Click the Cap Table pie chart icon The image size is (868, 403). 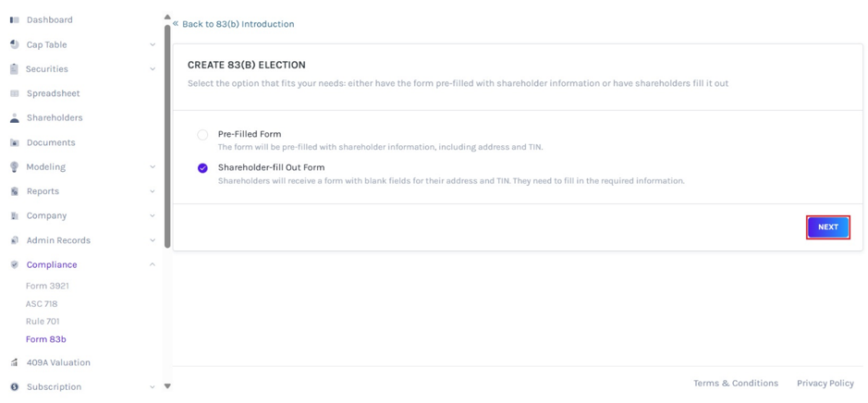[15, 44]
